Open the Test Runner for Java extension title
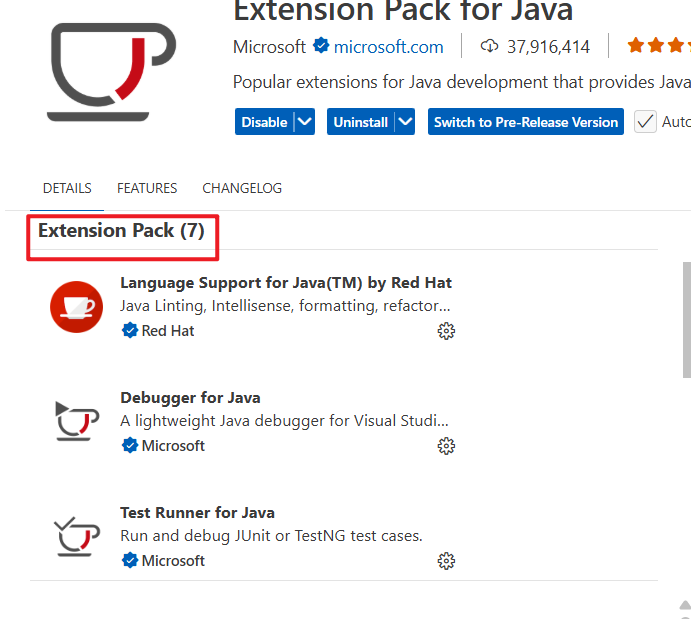691x619 pixels. pos(197,513)
